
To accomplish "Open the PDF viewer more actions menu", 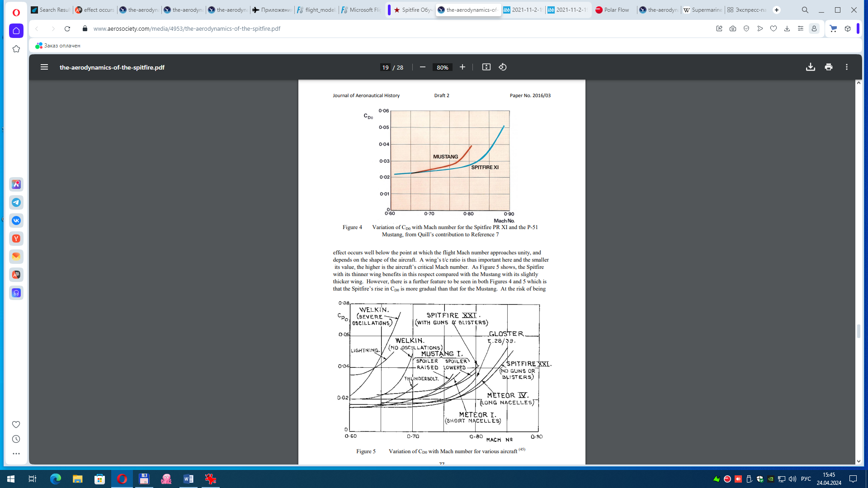I will [847, 67].
